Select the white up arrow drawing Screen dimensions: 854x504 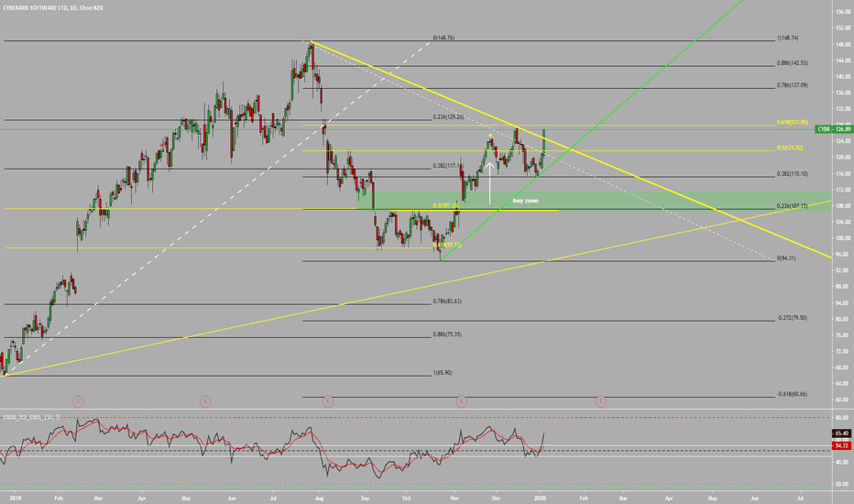[x=489, y=183]
